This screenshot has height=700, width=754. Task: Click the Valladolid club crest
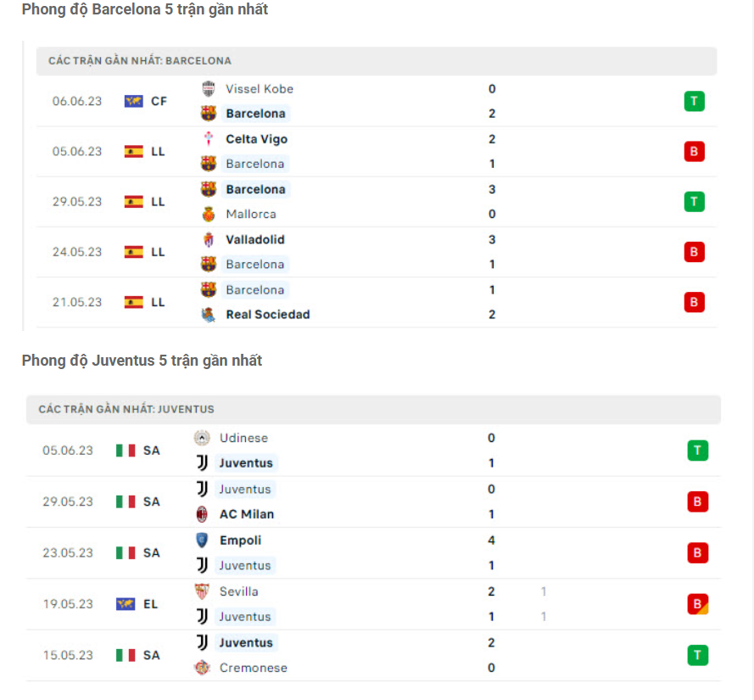click(209, 240)
